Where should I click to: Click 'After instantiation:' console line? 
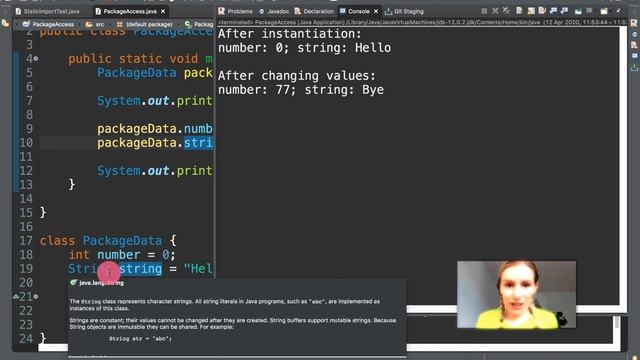coord(290,34)
